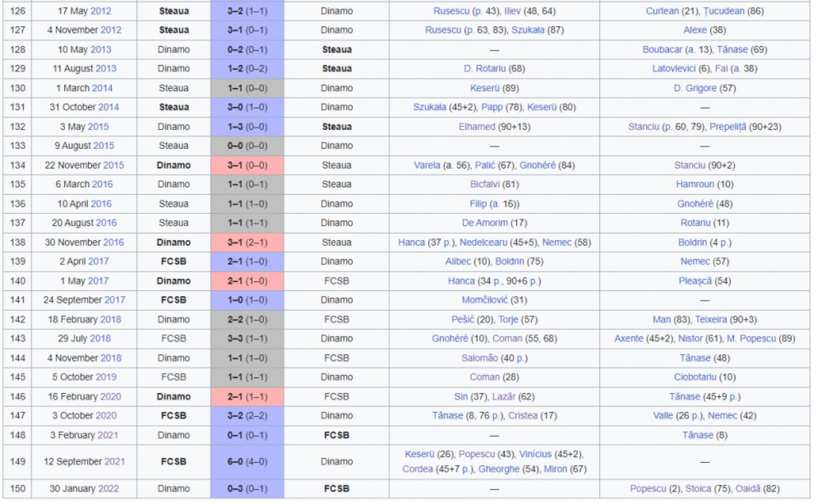Open the Alibec player link
Viewport: 822px width, 504px height.
tap(458, 261)
